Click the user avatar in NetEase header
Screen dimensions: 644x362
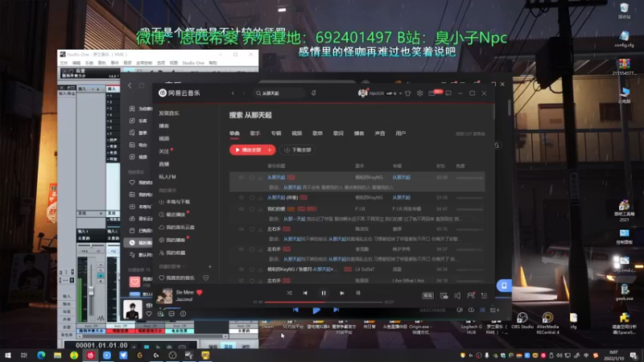362,93
